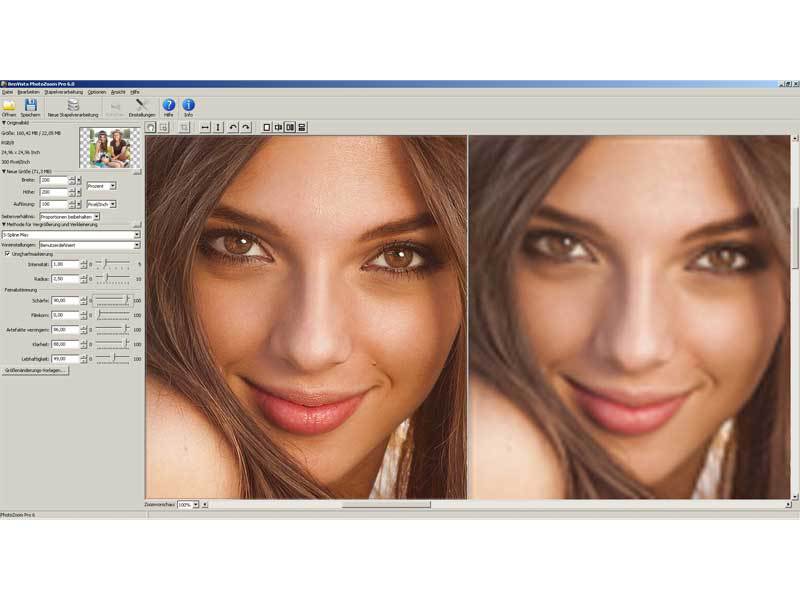Adjust the Schärfe slider
This screenshot has width=800, height=600.
tap(113, 301)
